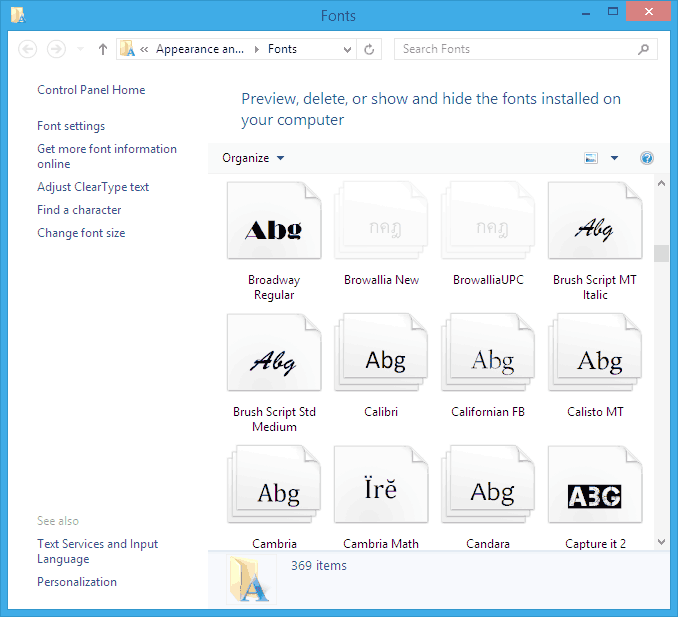Select the Browallia New font family icon

pyautogui.click(x=381, y=221)
